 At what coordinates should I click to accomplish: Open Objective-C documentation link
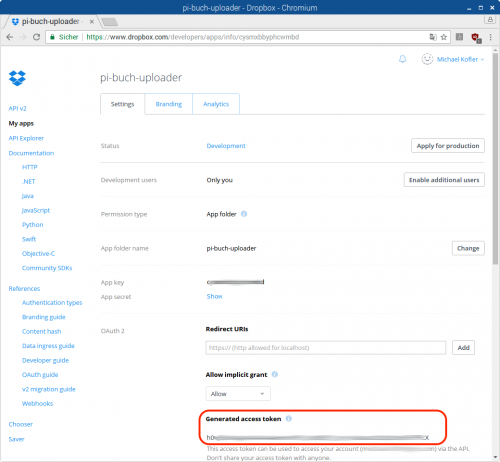tap(38, 253)
